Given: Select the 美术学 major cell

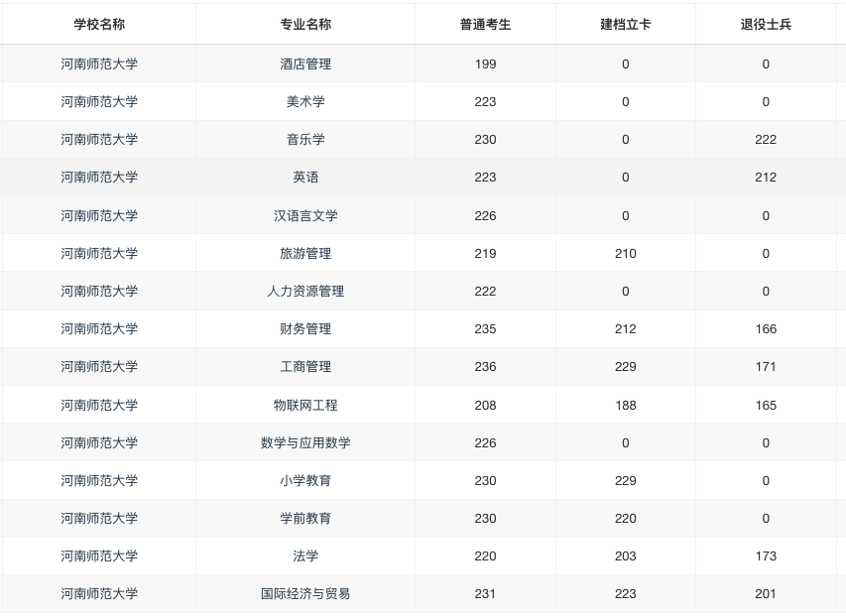Looking at the screenshot, I should point(305,102).
